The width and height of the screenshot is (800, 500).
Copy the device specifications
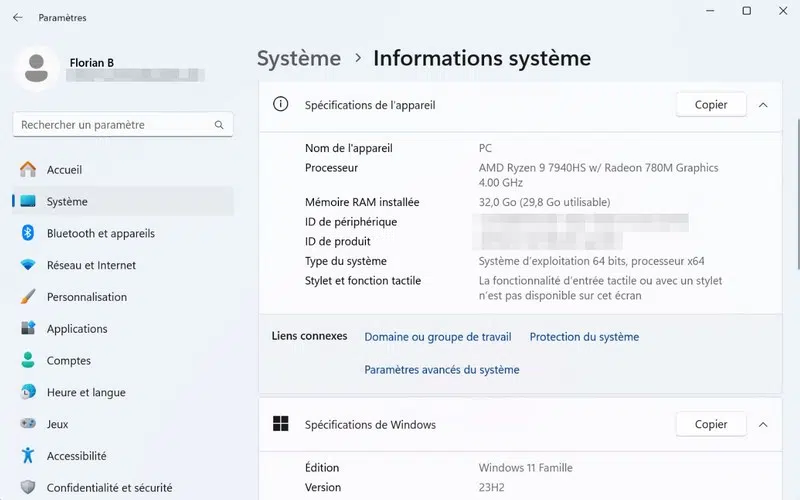(711, 104)
